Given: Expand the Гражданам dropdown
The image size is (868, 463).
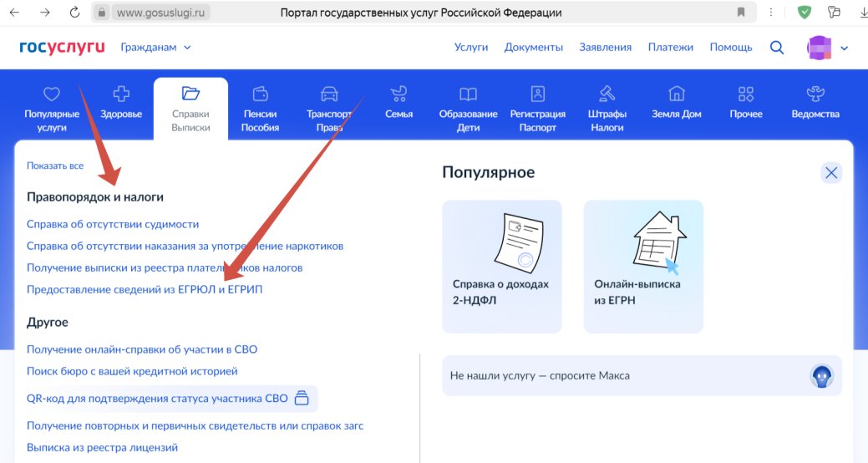Looking at the screenshot, I should click(x=155, y=48).
